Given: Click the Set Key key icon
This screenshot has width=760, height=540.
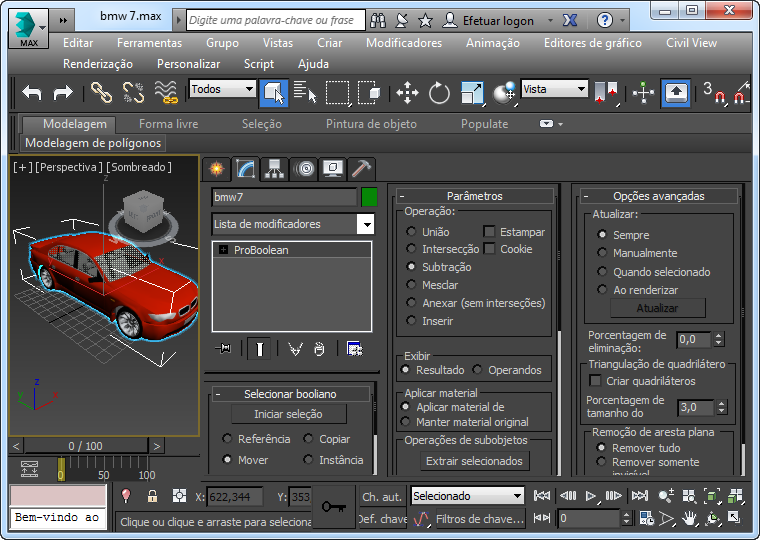Looking at the screenshot, I should click(x=334, y=507).
